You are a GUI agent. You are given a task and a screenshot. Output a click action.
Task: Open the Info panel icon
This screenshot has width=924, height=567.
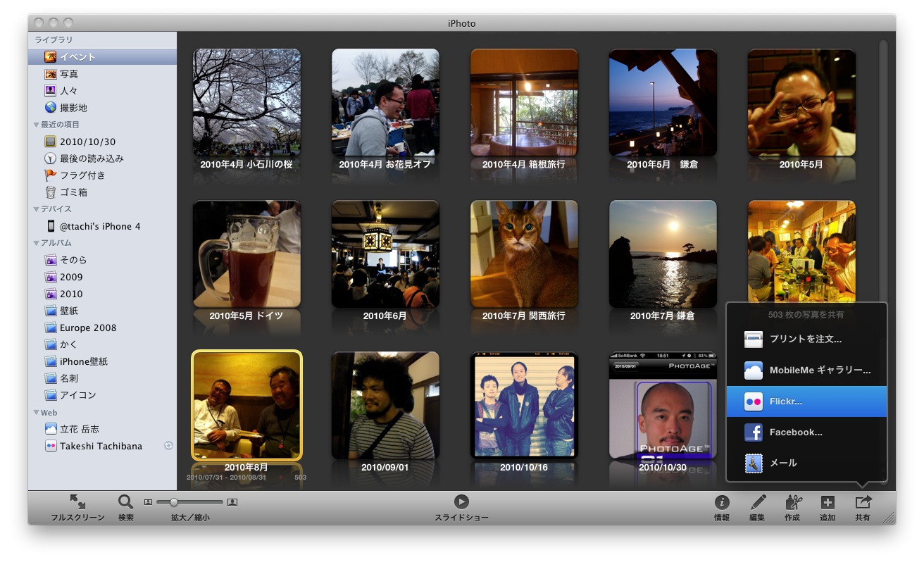tap(722, 502)
